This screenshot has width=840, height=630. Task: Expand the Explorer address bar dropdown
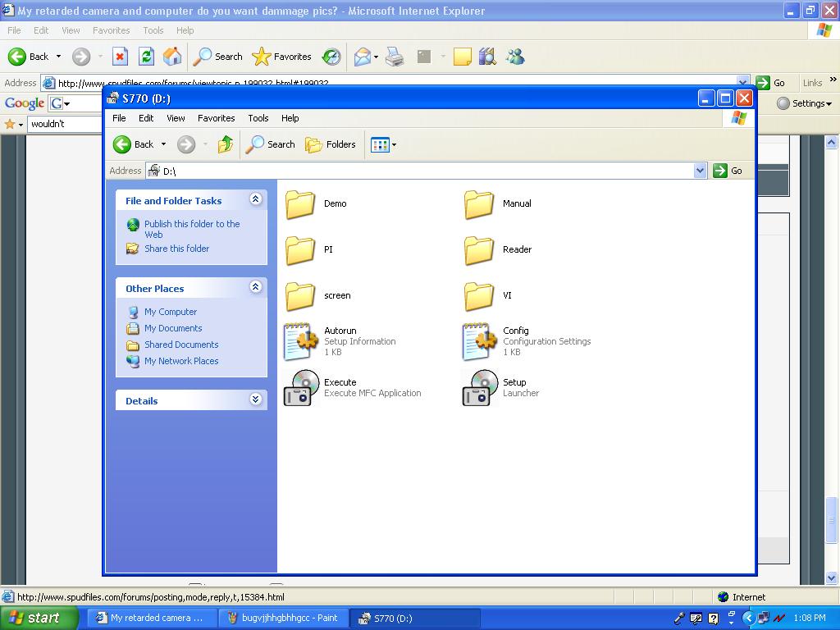700,171
